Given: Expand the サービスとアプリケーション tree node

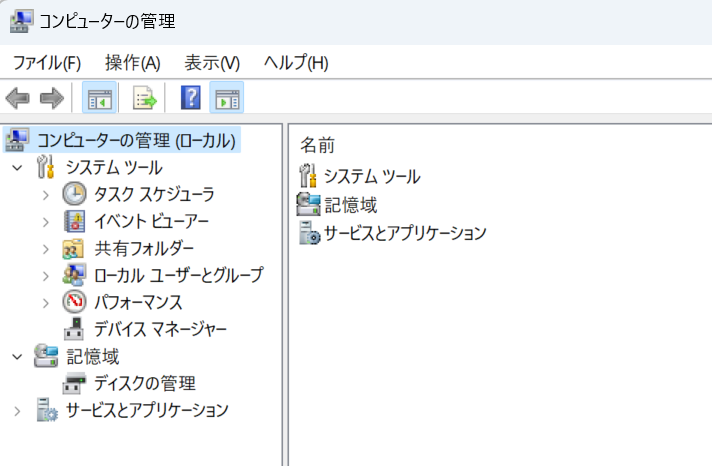Looking at the screenshot, I should pos(17,411).
